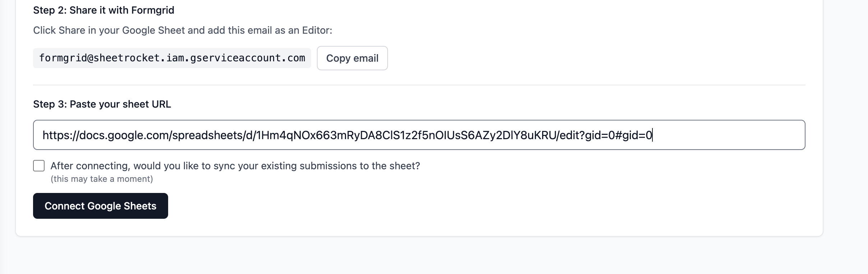This screenshot has height=274, width=868.
Task: Place cursor on 'spreadsheets' in the URL field
Action: pyautogui.click(x=207, y=135)
